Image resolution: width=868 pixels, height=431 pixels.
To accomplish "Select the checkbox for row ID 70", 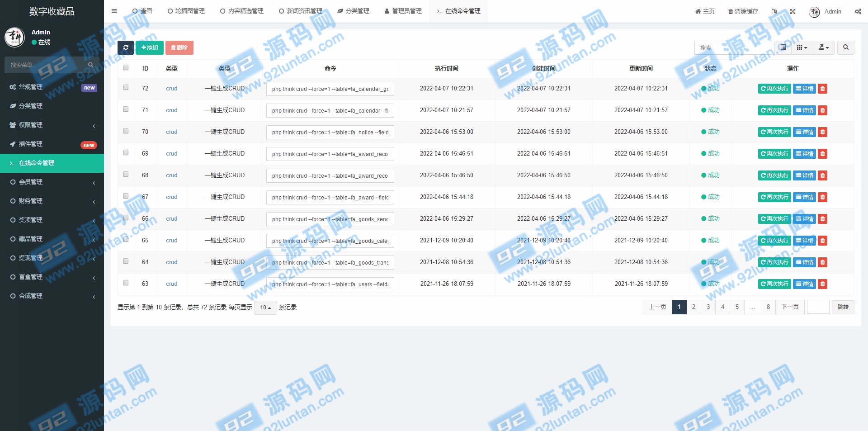I will click(x=126, y=131).
